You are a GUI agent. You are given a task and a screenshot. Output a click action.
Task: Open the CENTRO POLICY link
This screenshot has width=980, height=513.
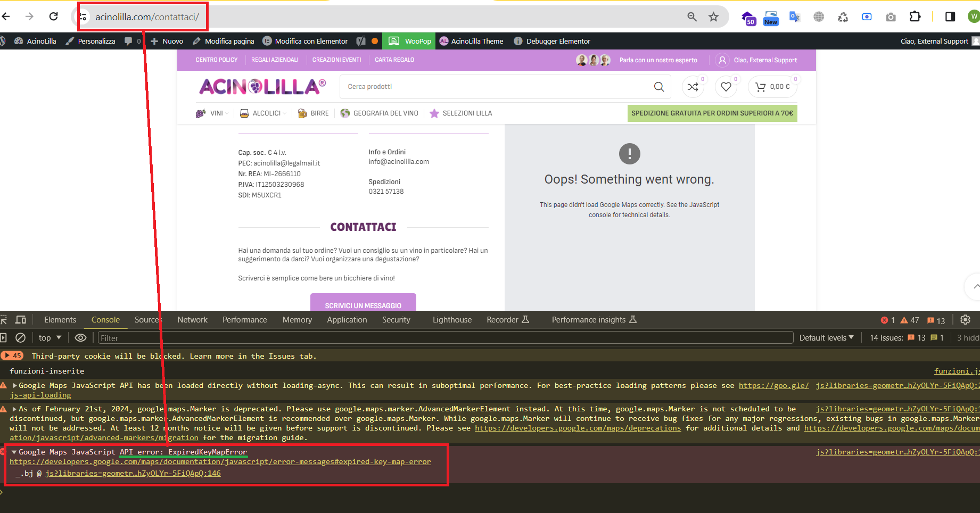(217, 60)
